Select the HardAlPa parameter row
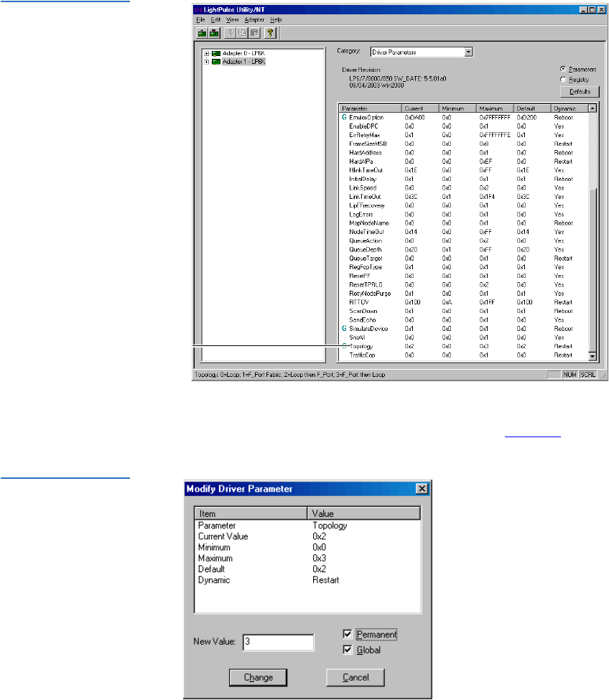 pyautogui.click(x=463, y=162)
